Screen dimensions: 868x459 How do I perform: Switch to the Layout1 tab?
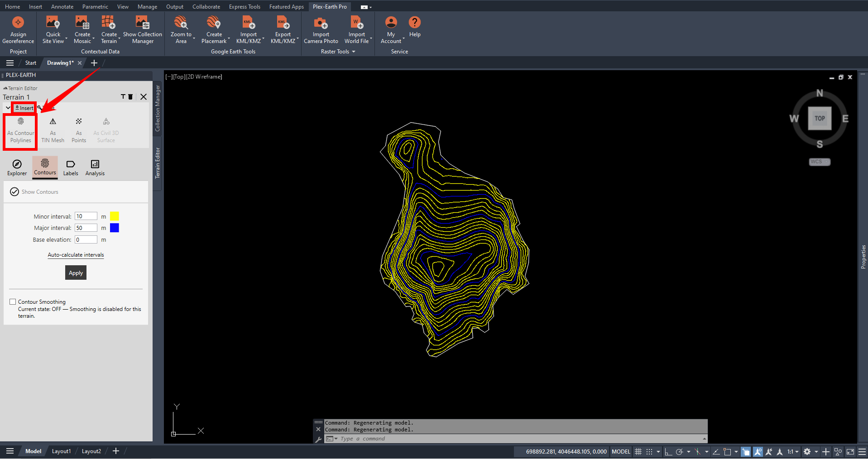tap(61, 451)
